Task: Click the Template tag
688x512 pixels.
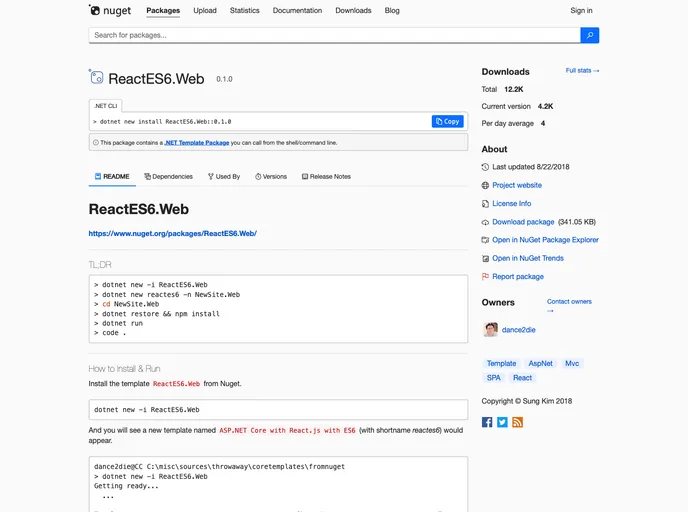Action: 502,363
